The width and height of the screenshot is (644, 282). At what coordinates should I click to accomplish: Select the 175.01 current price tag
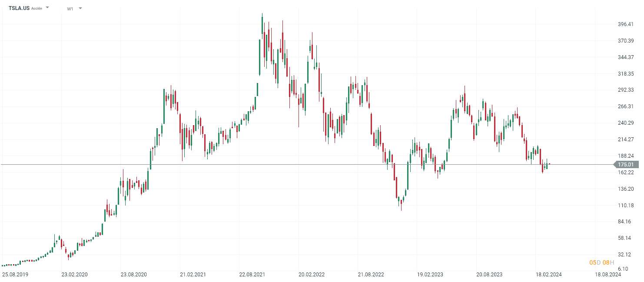coord(627,165)
